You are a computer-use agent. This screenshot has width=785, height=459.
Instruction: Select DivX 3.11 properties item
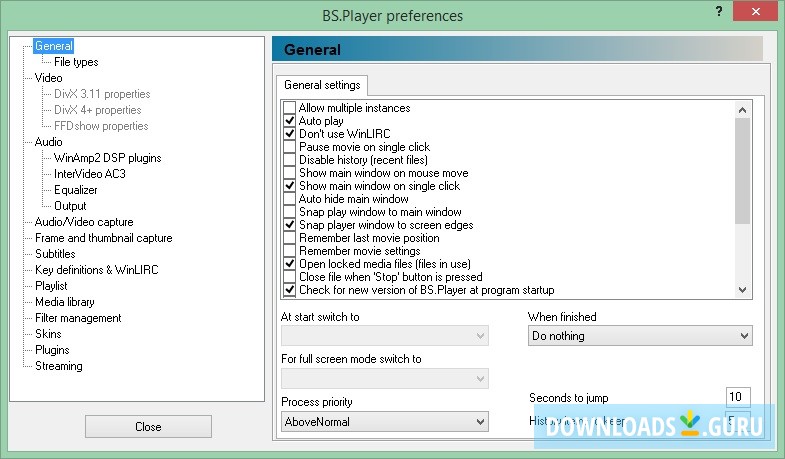[x=102, y=94]
